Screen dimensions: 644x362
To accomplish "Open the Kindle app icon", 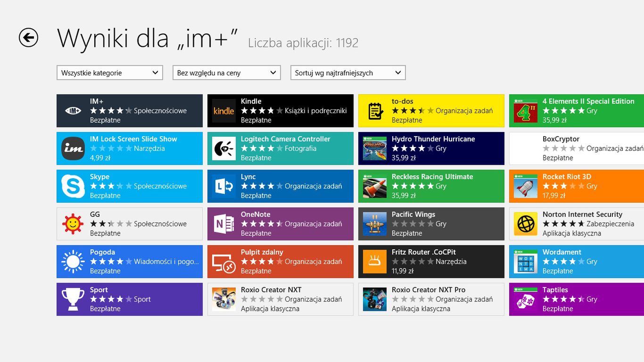I will click(224, 111).
